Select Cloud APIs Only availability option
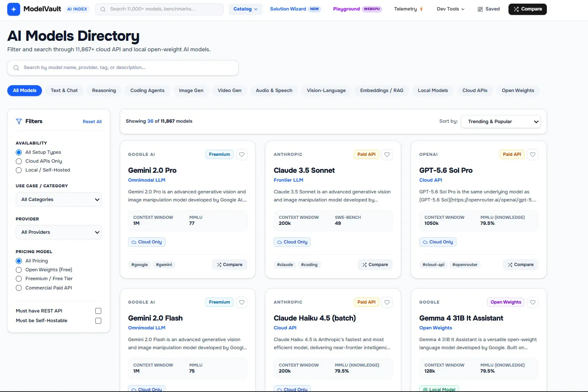This screenshot has height=392, width=588. pyautogui.click(x=19, y=161)
